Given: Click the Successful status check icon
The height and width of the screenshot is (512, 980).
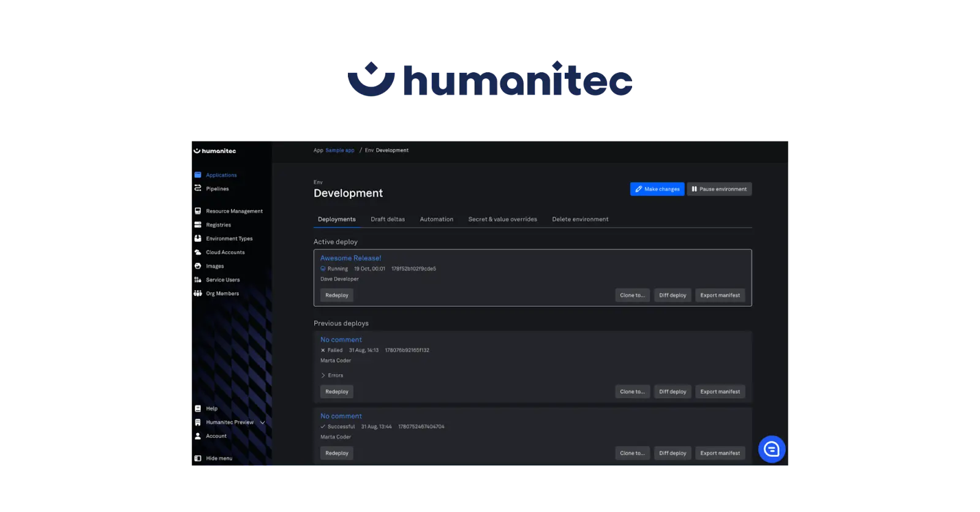Looking at the screenshot, I should pyautogui.click(x=323, y=426).
